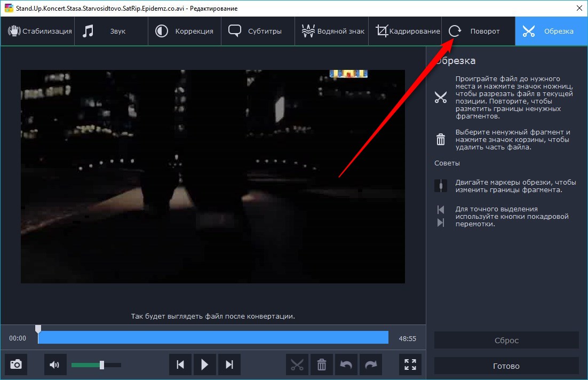This screenshot has height=380, width=588.
Task: Click the Сброс button
Action: (506, 341)
